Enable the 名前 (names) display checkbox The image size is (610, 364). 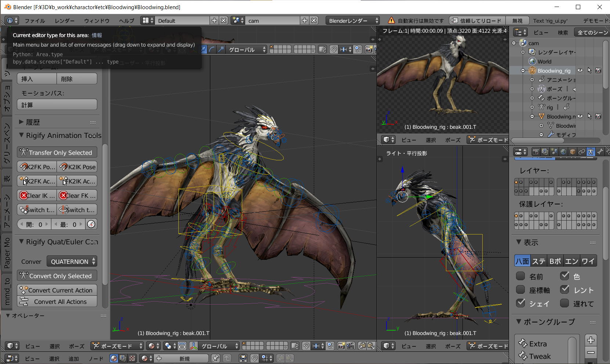pos(520,276)
